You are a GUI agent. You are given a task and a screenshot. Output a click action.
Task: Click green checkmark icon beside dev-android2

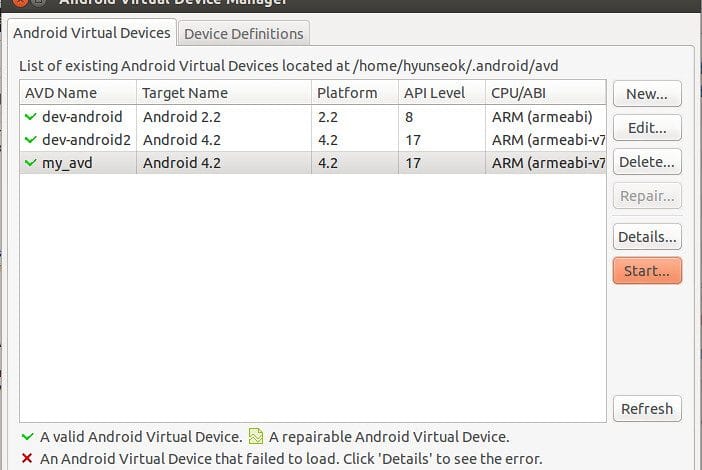coord(30,140)
